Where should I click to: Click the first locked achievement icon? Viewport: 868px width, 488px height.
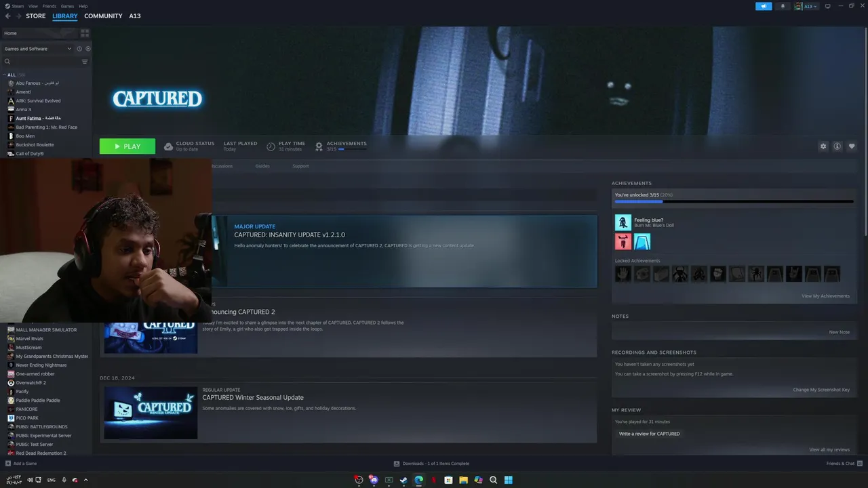point(623,274)
